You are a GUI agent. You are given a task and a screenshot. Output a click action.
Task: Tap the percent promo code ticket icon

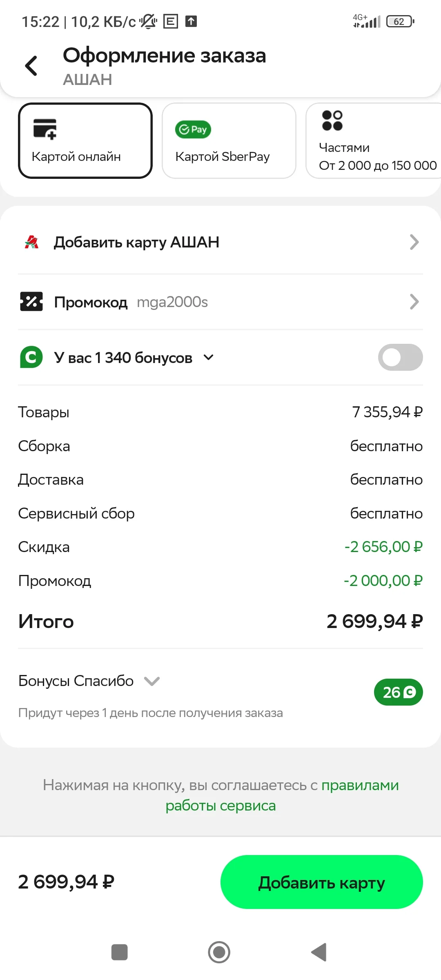pos(31,302)
